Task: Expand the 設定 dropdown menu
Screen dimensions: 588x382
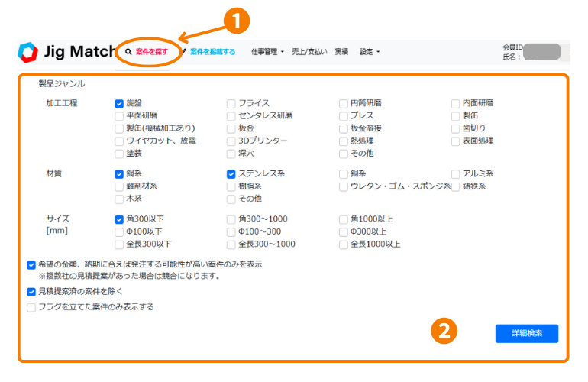Action: 370,52
